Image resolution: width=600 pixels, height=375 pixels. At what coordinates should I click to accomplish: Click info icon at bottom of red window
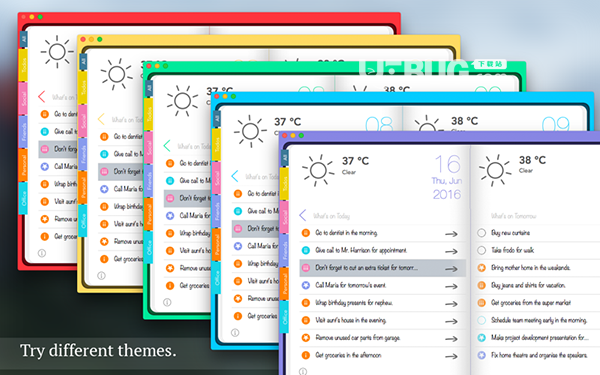click(42, 253)
